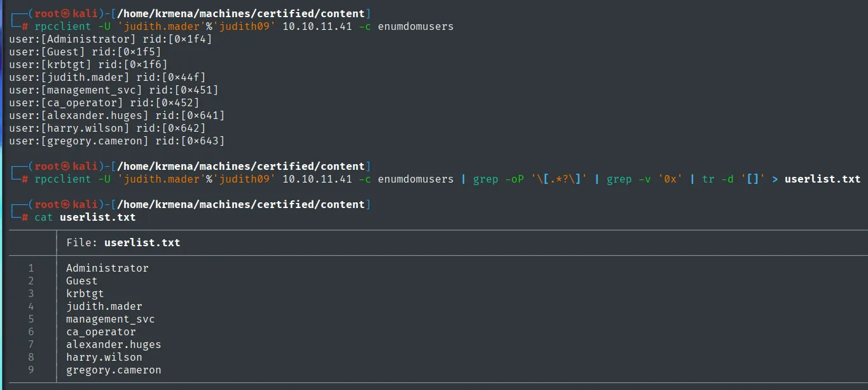Select "gregory.cameron" on line 9 of userlist.txt
The width and height of the screenshot is (868, 390).
tap(114, 370)
